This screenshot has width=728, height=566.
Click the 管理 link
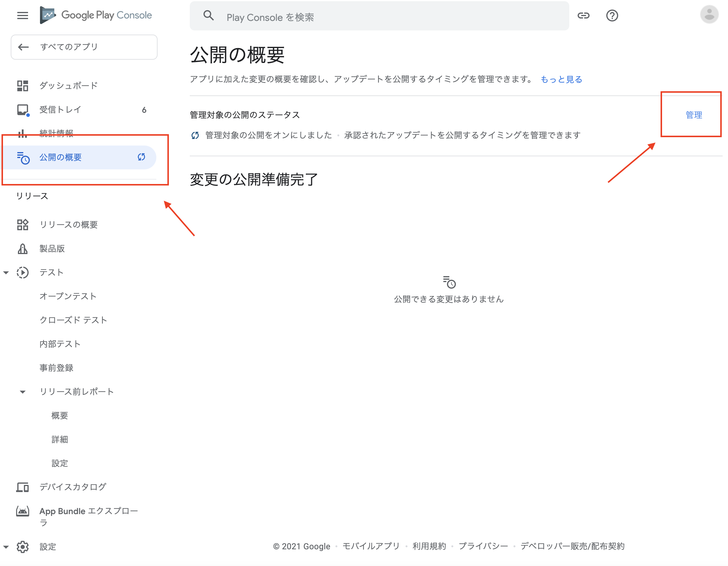click(x=693, y=115)
